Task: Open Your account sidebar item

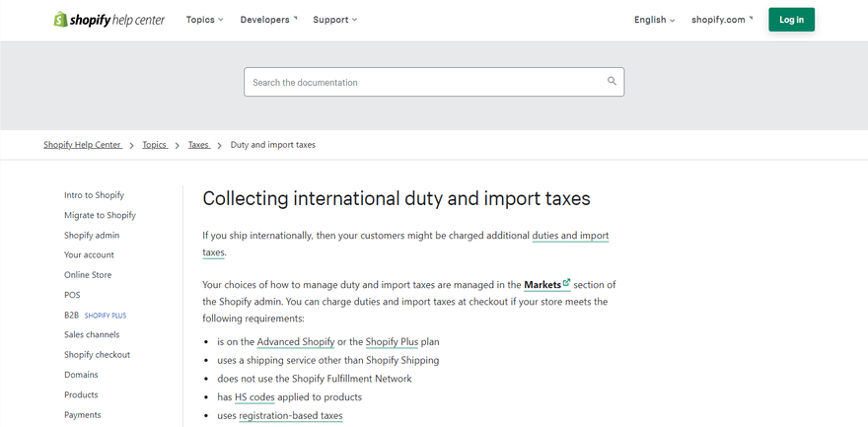Action: tap(89, 255)
